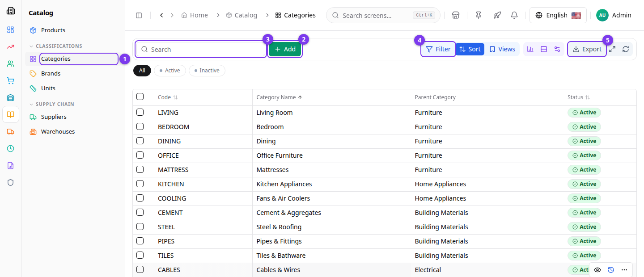Open the three-dot more options at bottom right
644x277 pixels.
point(624,270)
